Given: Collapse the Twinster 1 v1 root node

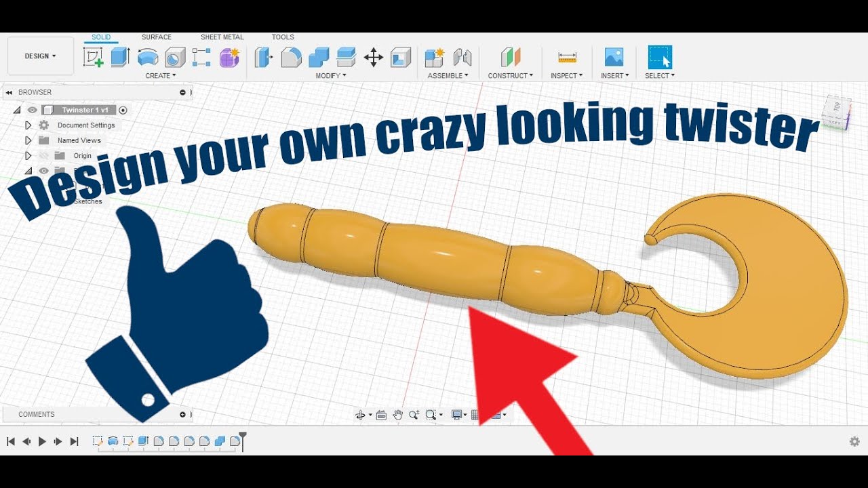Looking at the screenshot, I should point(17,110).
